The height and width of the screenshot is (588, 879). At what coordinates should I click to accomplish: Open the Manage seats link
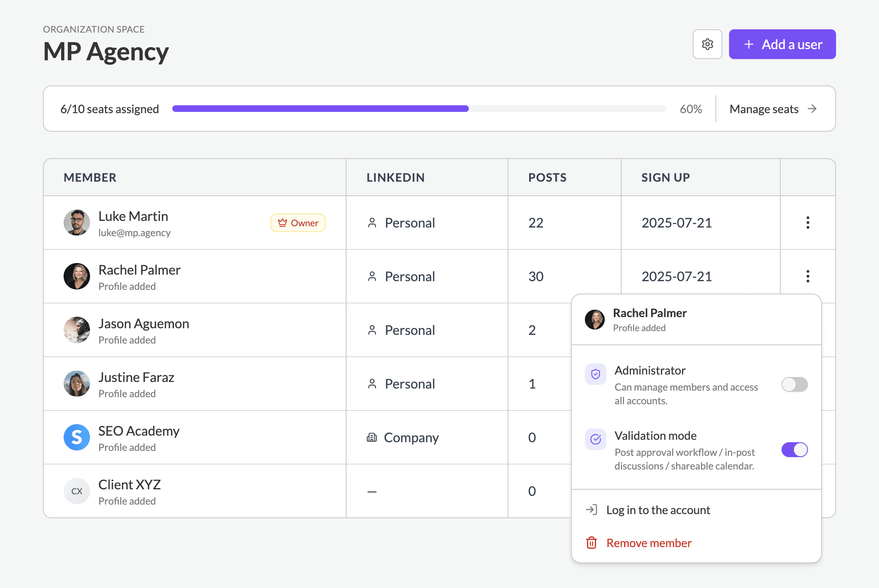tap(764, 109)
